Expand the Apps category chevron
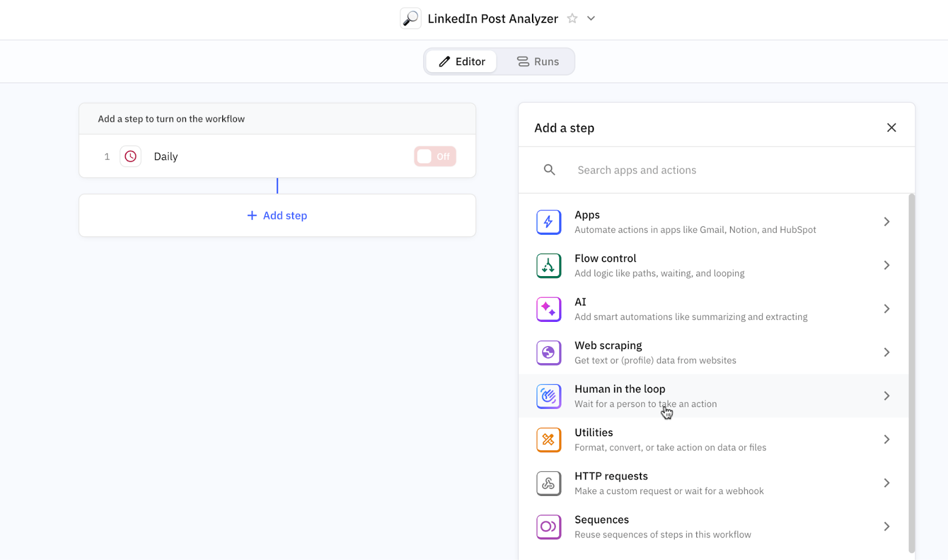Viewport: 948px width, 560px height. pyautogui.click(x=886, y=222)
